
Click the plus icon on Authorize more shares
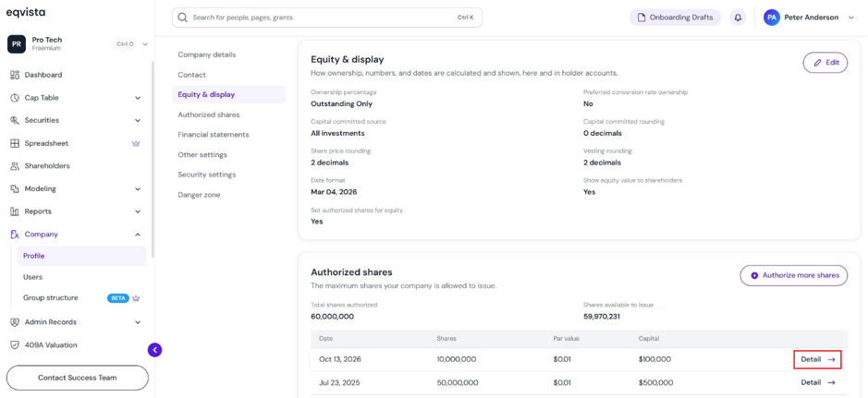(x=754, y=275)
